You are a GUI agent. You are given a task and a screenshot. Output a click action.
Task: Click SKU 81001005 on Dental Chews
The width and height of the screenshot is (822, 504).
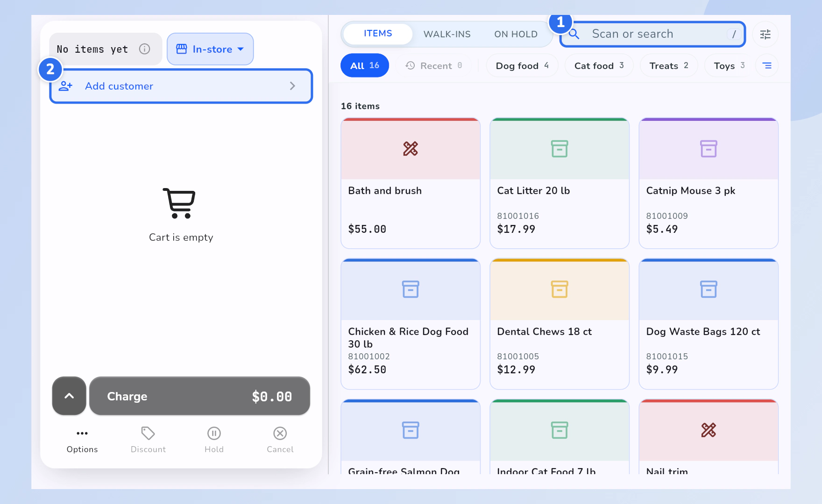tap(518, 357)
